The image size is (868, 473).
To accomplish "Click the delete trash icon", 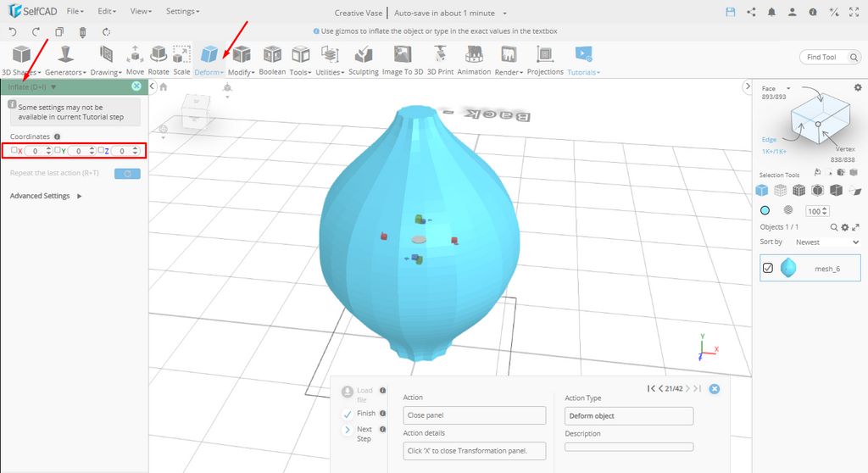I will click(82, 32).
